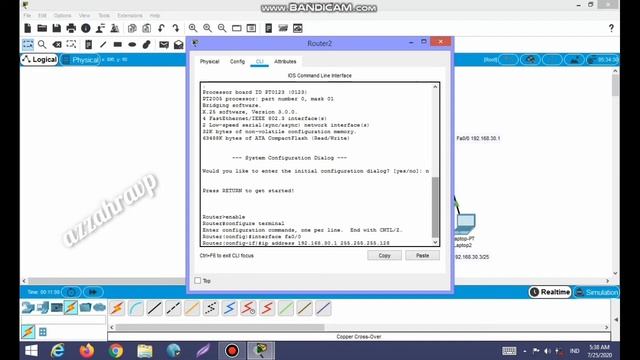Select multiuser cloud category icon
The height and width of the screenshot is (360, 640).
click(100, 307)
